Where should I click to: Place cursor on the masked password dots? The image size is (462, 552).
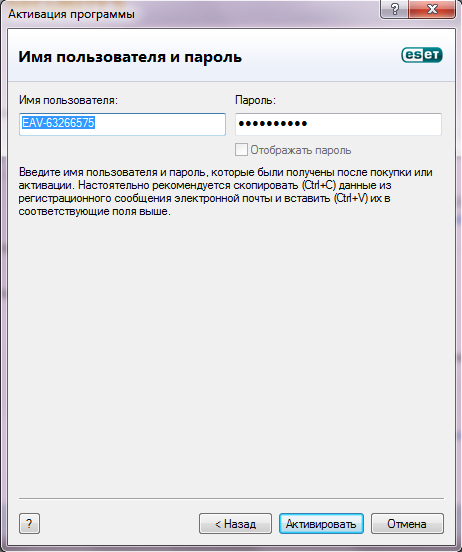tap(273, 124)
